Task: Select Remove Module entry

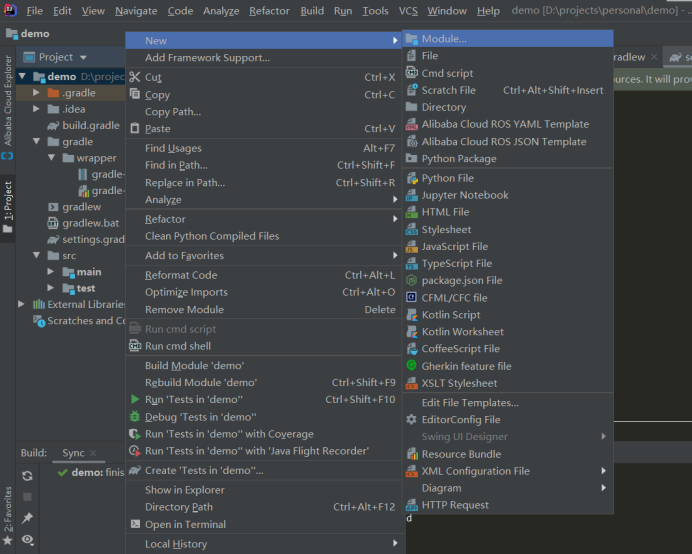Action: tap(263, 309)
